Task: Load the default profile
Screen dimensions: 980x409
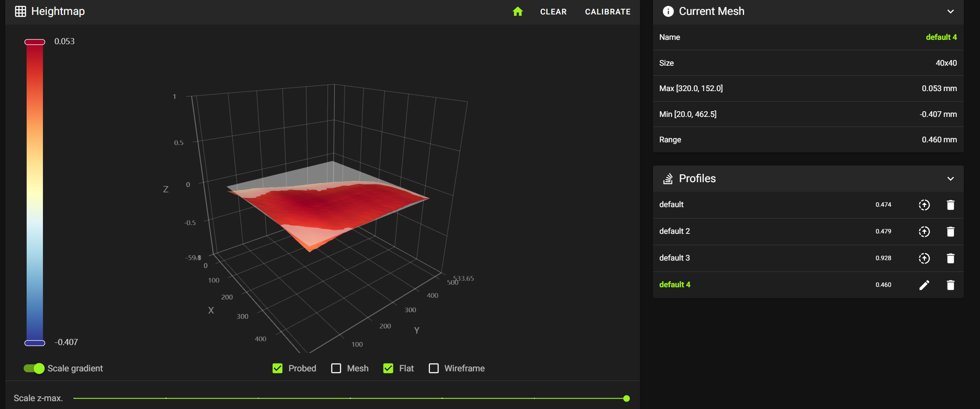Action: [x=924, y=205]
